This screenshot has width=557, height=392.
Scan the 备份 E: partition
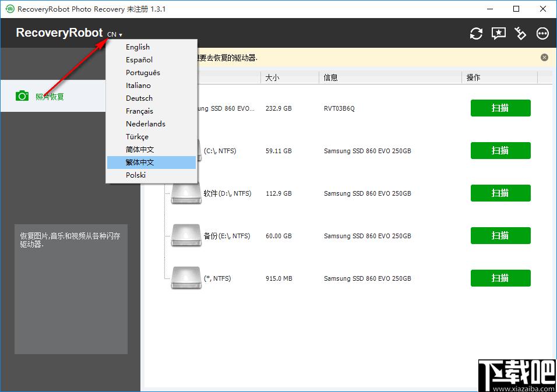click(x=500, y=236)
